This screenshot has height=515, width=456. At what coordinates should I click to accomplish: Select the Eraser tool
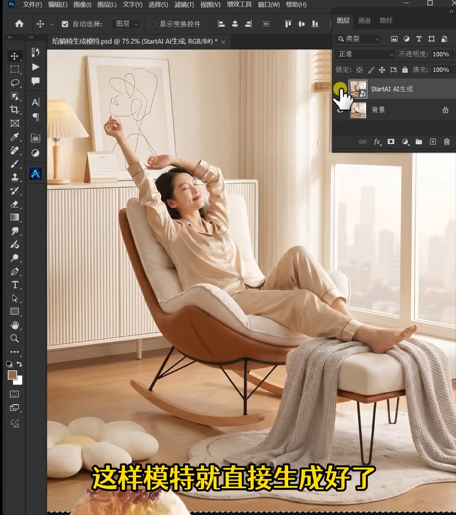(14, 204)
